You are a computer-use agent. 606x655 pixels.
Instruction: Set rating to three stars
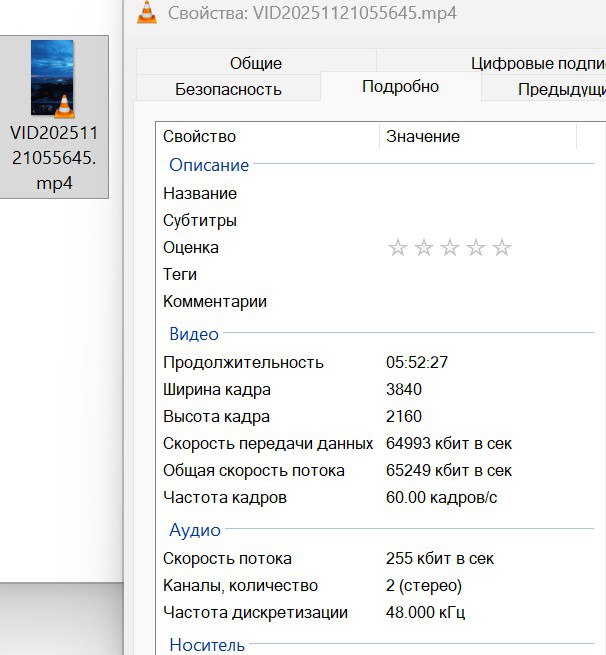click(x=450, y=248)
